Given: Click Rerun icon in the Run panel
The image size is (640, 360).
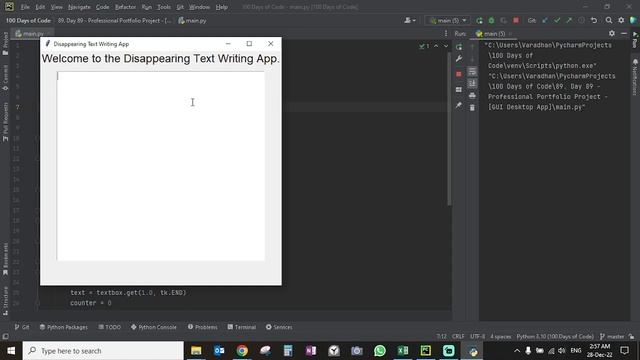Looking at the screenshot, I should tap(459, 47).
